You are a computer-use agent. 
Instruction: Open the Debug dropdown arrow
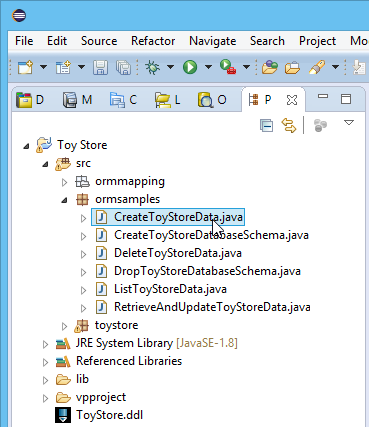[170, 67]
